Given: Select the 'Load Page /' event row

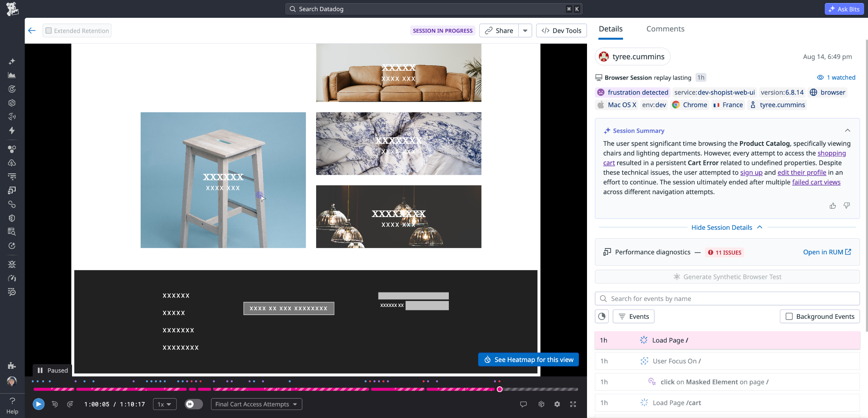Looking at the screenshot, I should [x=727, y=340].
